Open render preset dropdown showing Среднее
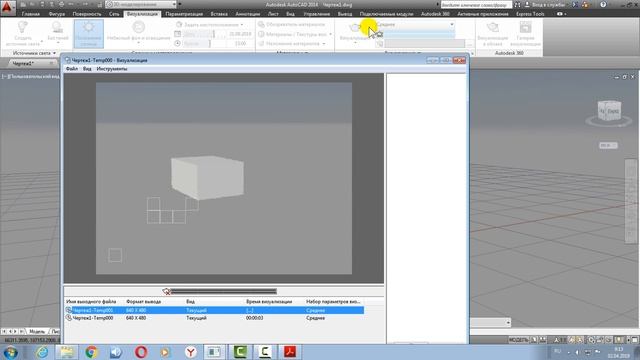Screen dimensions: 640x360 [415, 24]
